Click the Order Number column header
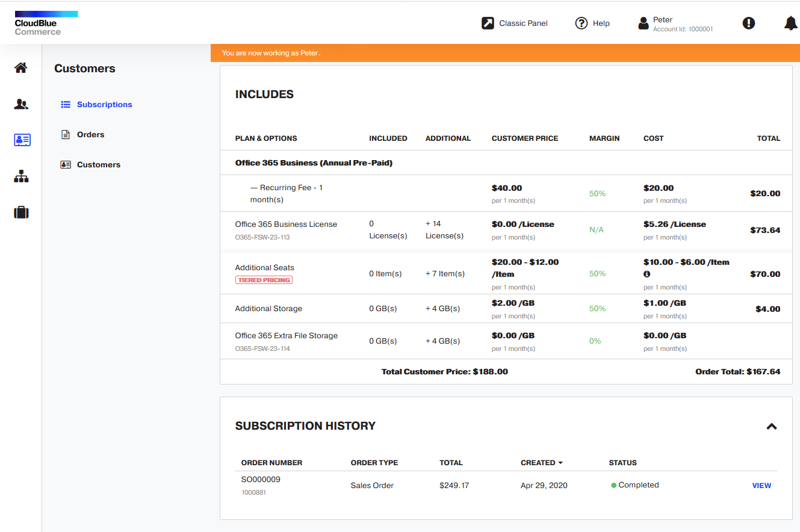The height and width of the screenshot is (532, 800). pyautogui.click(x=271, y=463)
